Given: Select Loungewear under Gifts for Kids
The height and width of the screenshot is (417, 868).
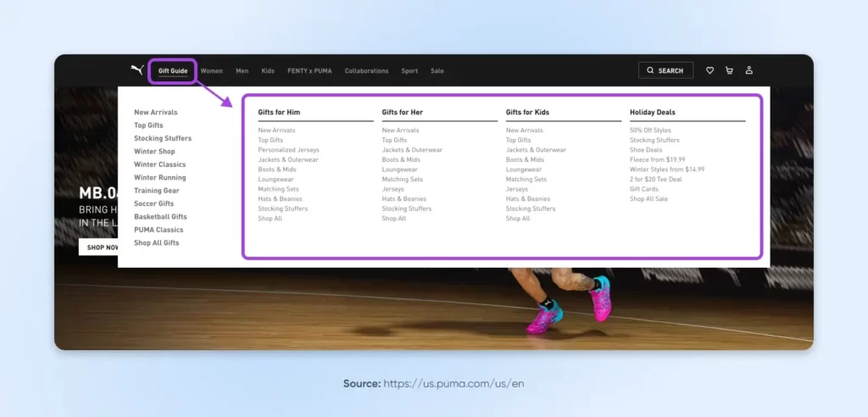Looking at the screenshot, I should point(524,170).
